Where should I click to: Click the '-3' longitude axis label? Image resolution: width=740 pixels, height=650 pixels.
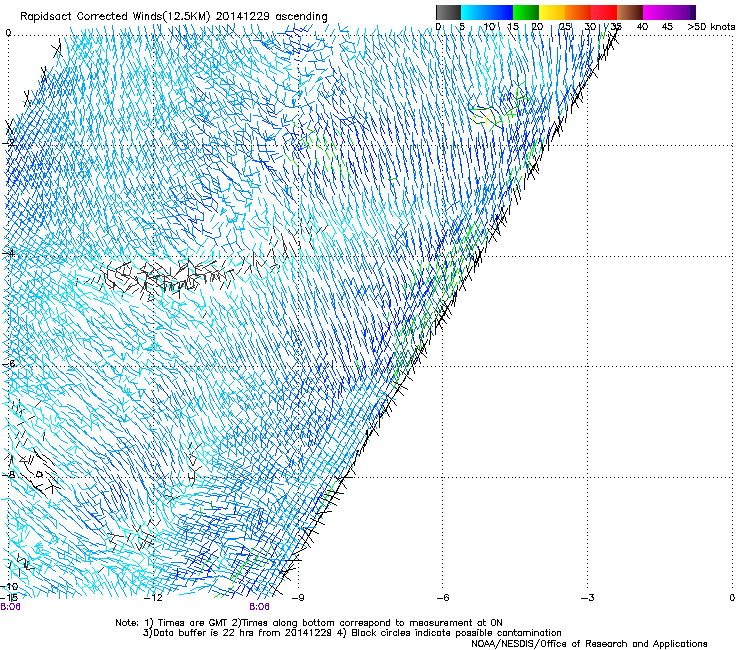point(588,598)
